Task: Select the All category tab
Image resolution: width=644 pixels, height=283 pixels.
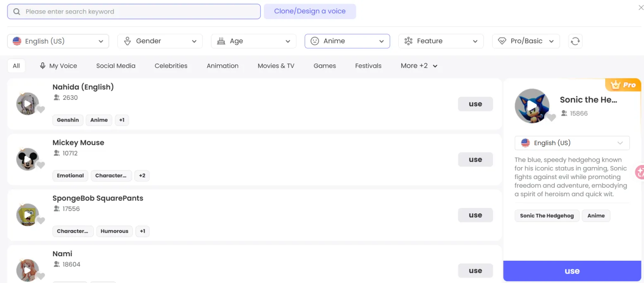Action: click(17, 66)
